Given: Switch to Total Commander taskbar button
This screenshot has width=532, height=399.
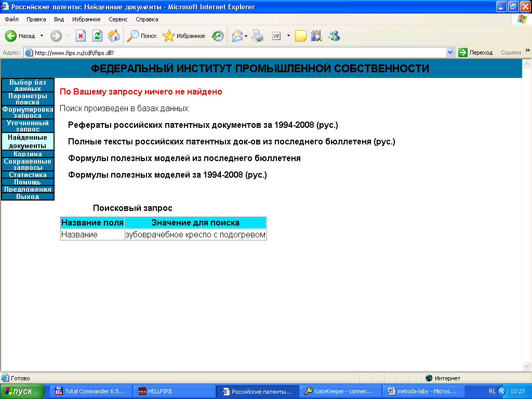Looking at the screenshot, I should coord(91,391).
